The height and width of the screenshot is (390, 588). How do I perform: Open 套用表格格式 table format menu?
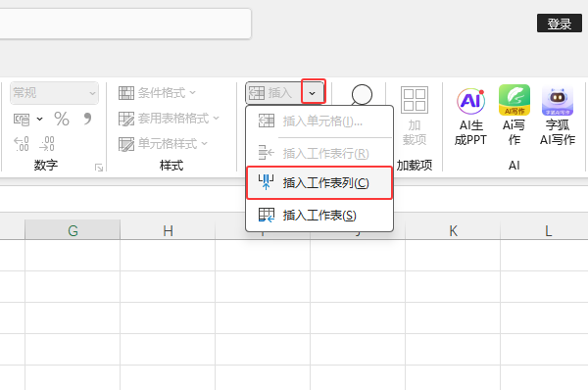pos(169,119)
